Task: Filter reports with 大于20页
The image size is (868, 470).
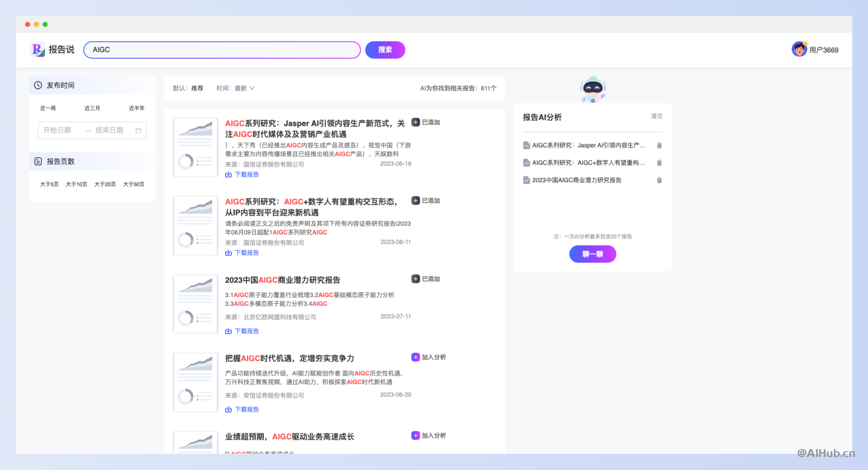Action: [105, 184]
